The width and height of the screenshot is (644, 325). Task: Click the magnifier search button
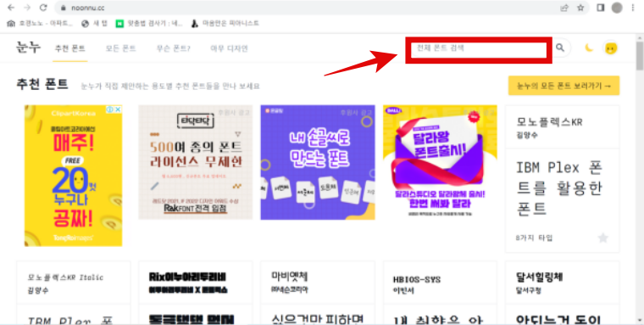[560, 48]
